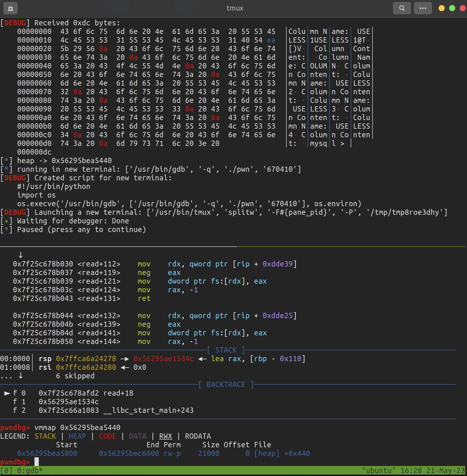Click the tmux pane divider line
The image size is (467, 476).
(233, 246)
